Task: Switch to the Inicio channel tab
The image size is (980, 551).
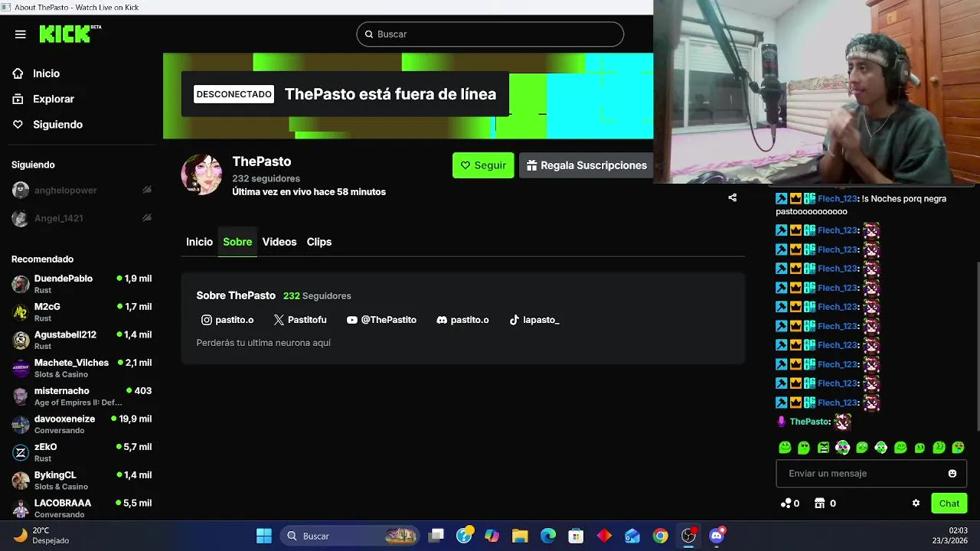Action: 199,242
